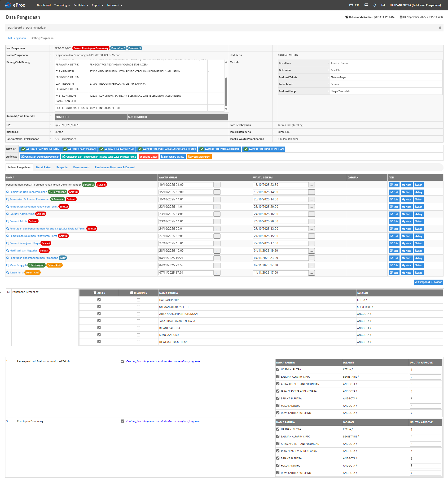The height and width of the screenshot is (480, 448).
Task: Print the Draft BA Aanwijzing document
Action: pyautogui.click(x=116, y=149)
